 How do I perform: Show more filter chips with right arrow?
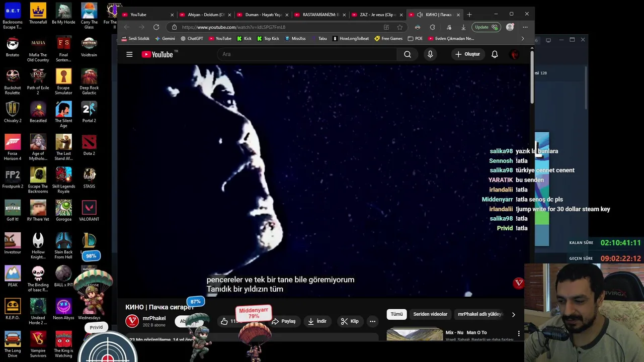(513, 314)
